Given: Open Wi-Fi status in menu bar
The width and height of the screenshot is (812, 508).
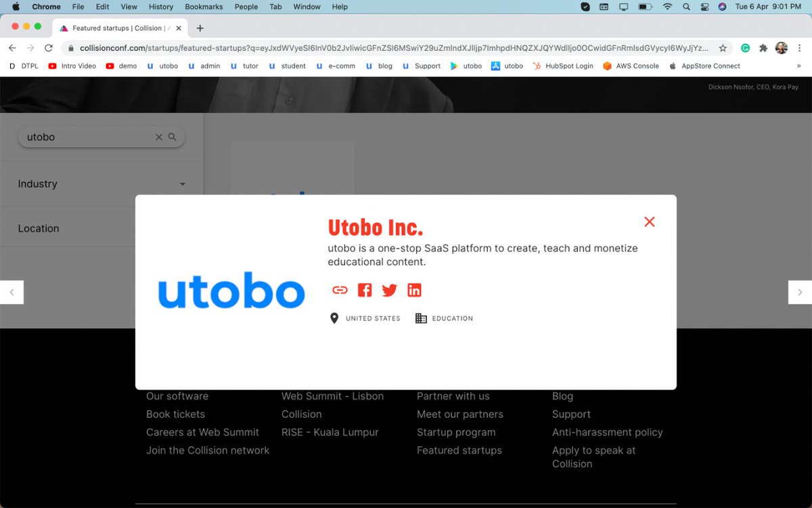Looking at the screenshot, I should pyautogui.click(x=668, y=7).
